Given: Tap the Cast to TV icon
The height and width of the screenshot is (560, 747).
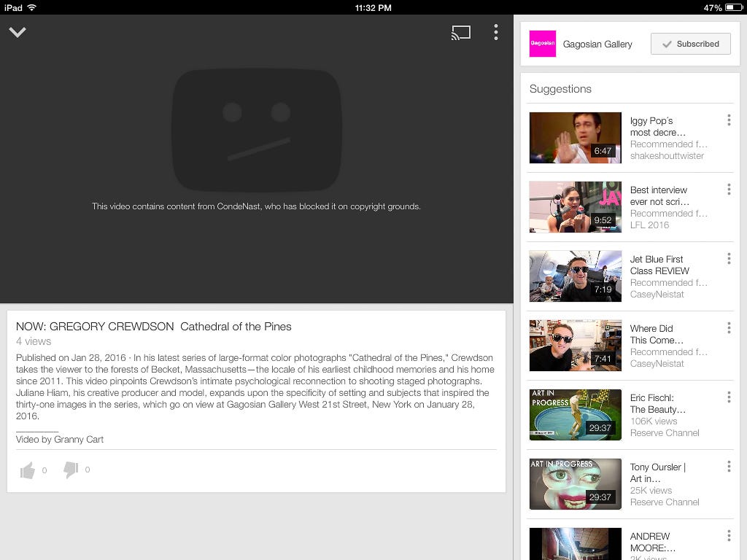Looking at the screenshot, I should (461, 32).
